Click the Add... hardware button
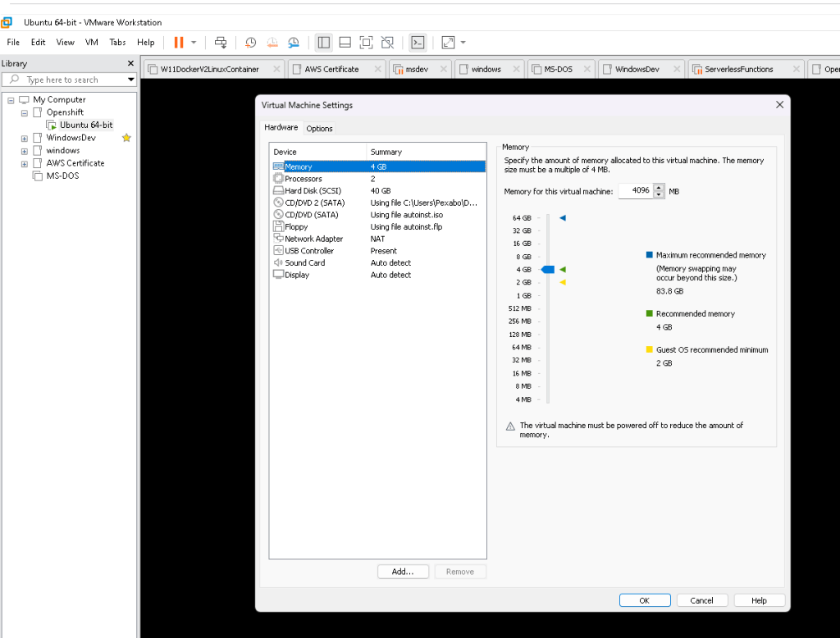 (403, 572)
